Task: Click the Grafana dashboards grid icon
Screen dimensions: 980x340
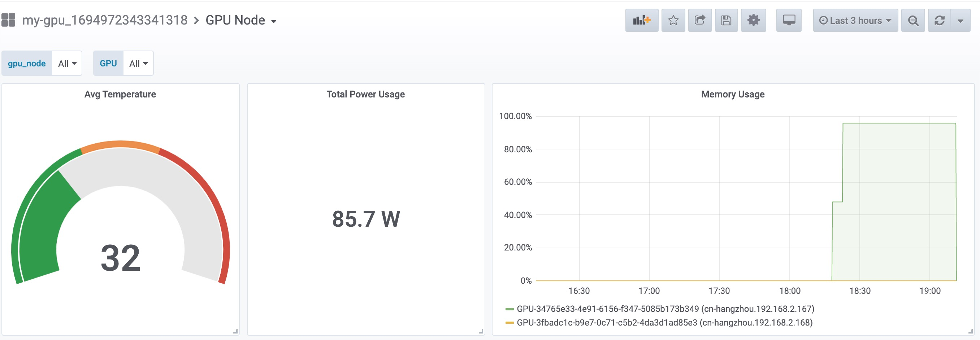Action: [8, 20]
